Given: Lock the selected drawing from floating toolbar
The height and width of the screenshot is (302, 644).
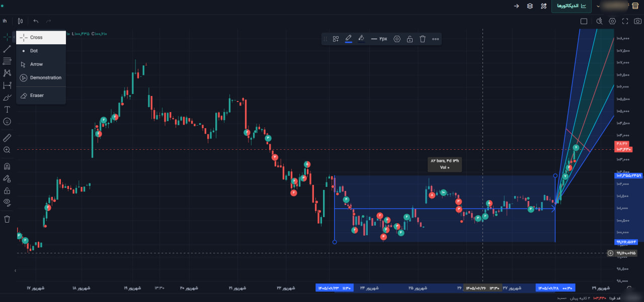Looking at the screenshot, I should click(x=410, y=39).
